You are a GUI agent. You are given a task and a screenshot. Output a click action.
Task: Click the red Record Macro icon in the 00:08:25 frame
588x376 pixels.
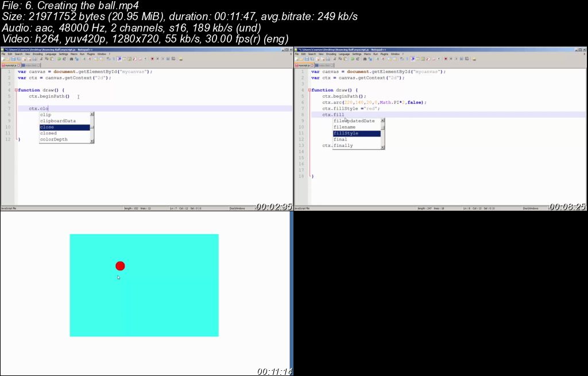coord(445,59)
